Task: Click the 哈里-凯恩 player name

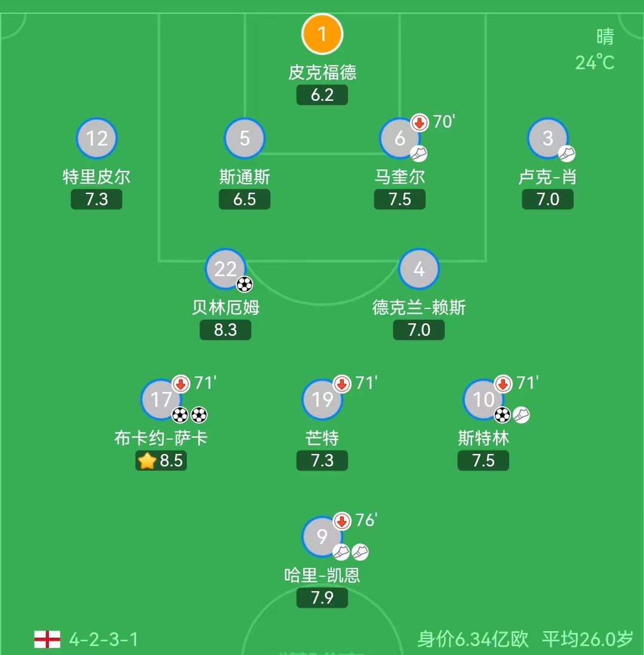Action: 322,575
